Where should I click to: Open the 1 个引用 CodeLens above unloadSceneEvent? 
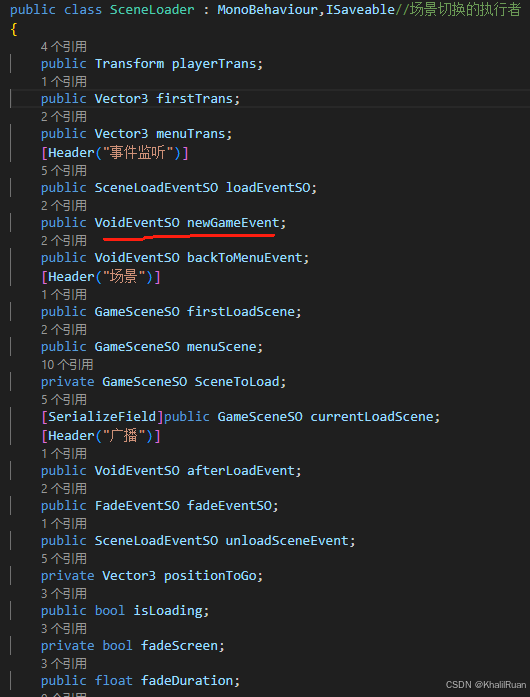(x=64, y=524)
